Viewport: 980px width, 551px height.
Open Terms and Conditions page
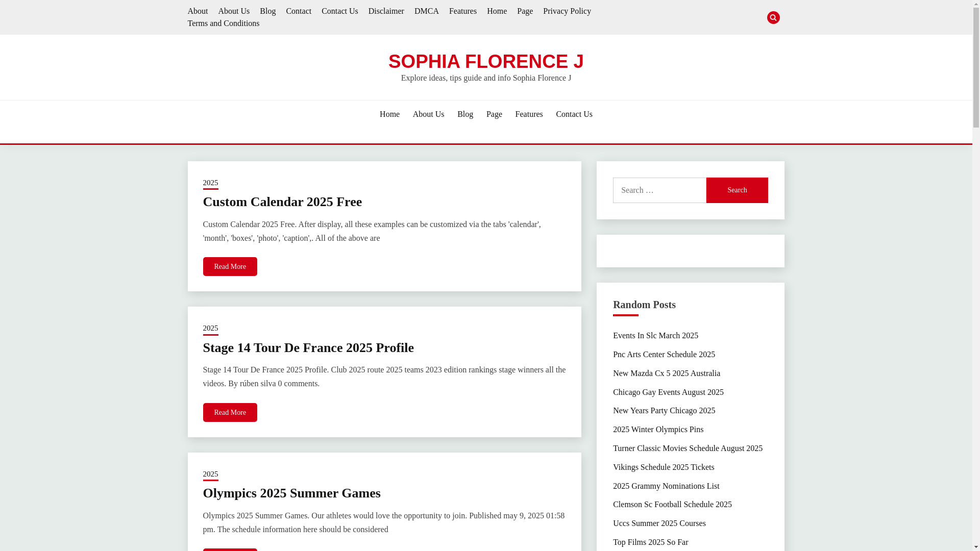point(223,23)
